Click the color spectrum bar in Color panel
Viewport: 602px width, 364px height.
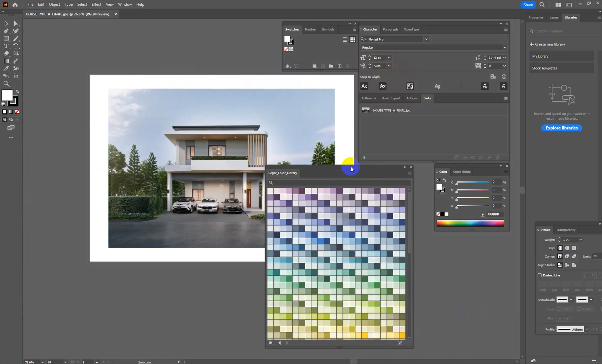(x=470, y=223)
